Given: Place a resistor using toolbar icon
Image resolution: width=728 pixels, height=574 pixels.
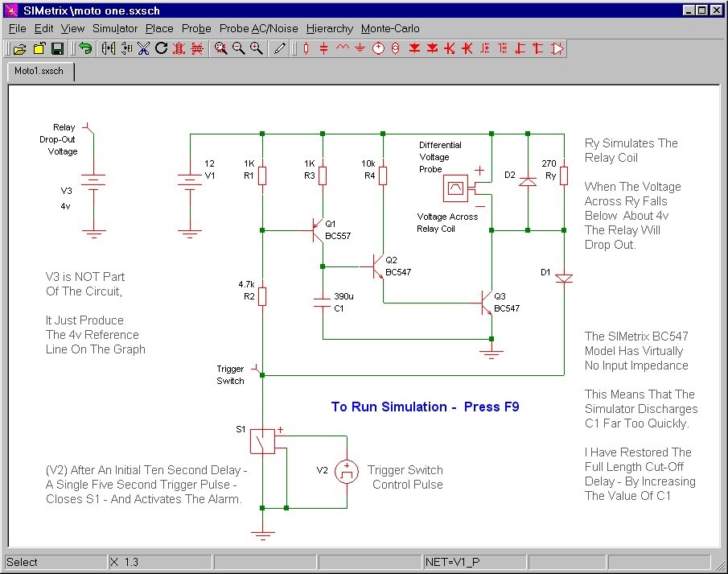Looking at the screenshot, I should pyautogui.click(x=306, y=49).
